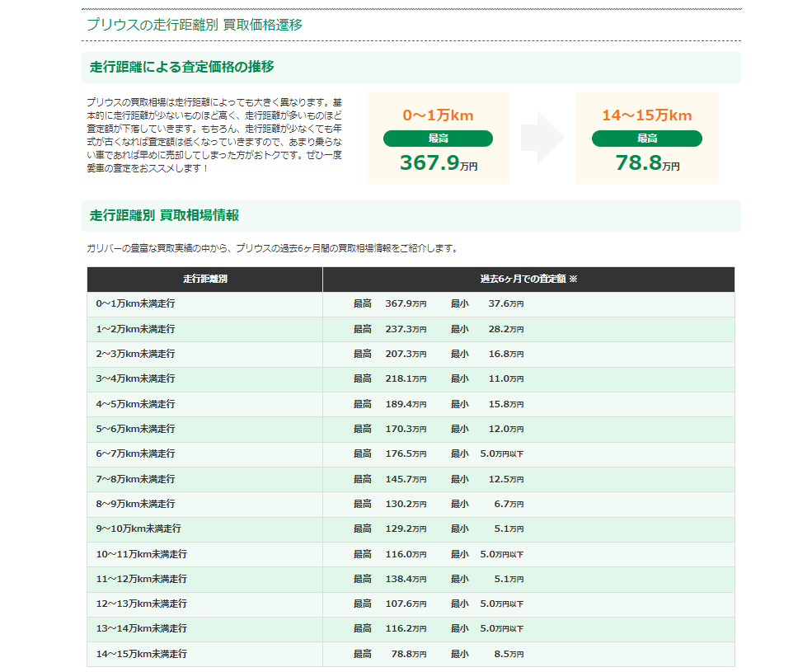Image resolution: width=812 pixels, height=672 pixels.
Task: Click the 5.0万円以下 value in the 10〜11万km row
Action: click(x=502, y=555)
